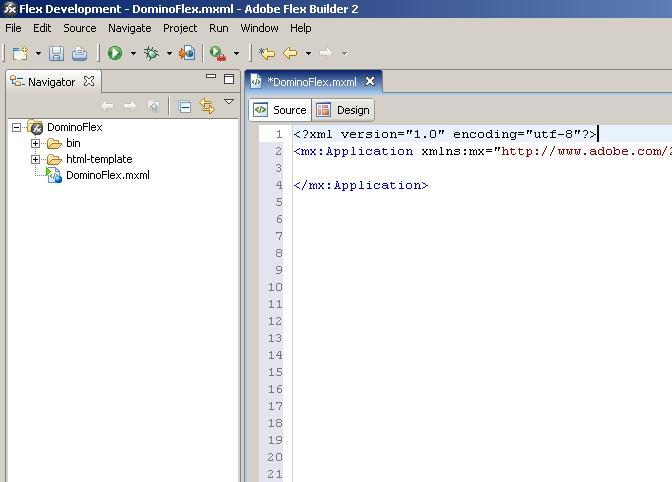Click the Print icon in toolbar

coord(79,53)
